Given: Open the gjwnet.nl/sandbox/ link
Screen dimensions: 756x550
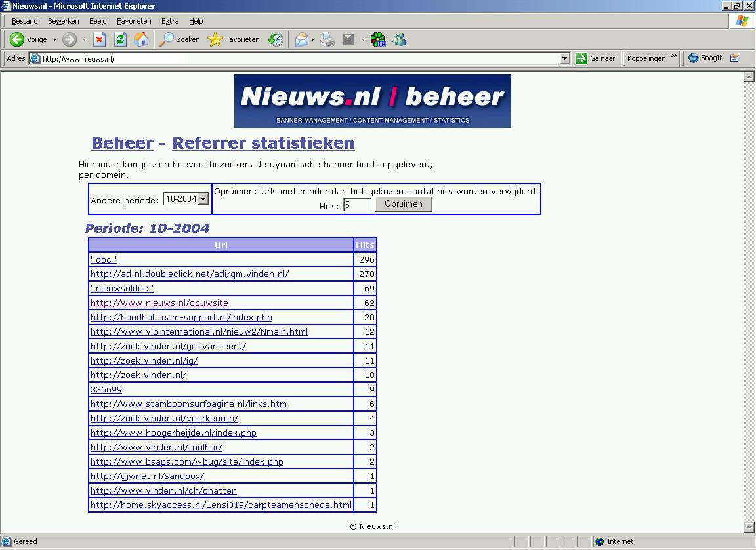Looking at the screenshot, I should [x=148, y=476].
